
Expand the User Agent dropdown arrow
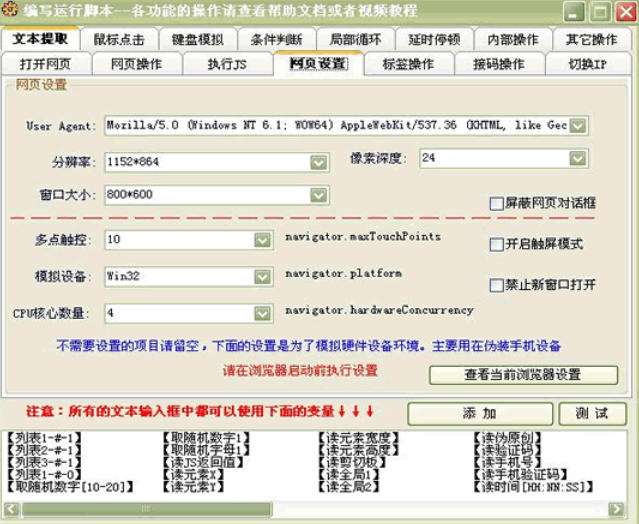coord(578,125)
